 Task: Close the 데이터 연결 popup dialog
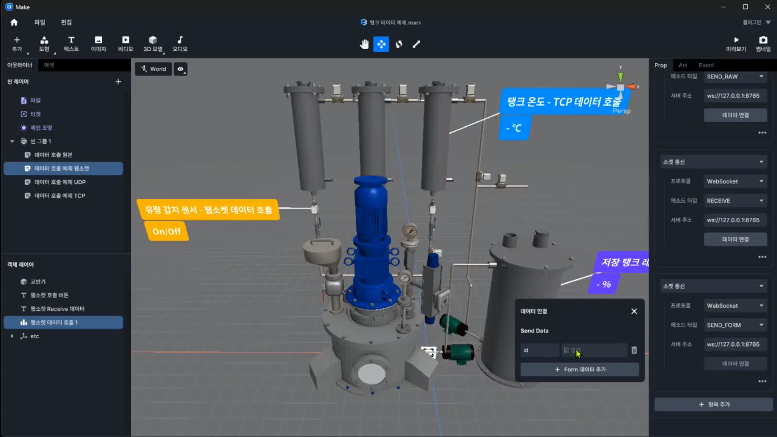click(633, 311)
